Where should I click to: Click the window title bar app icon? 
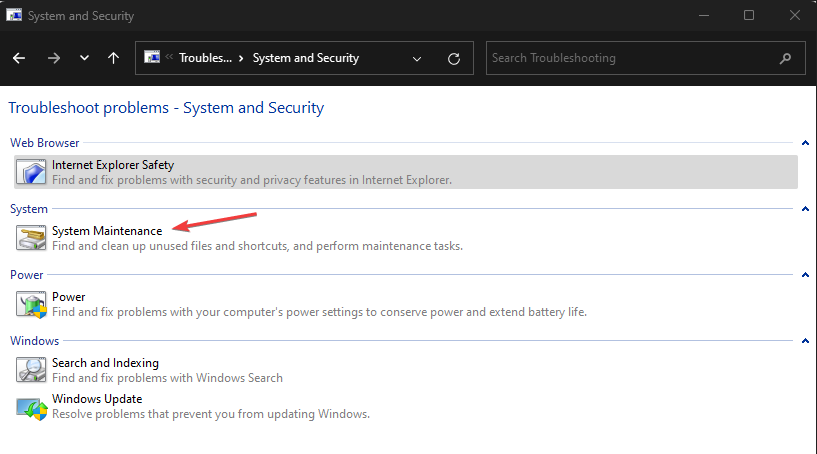[x=14, y=15]
